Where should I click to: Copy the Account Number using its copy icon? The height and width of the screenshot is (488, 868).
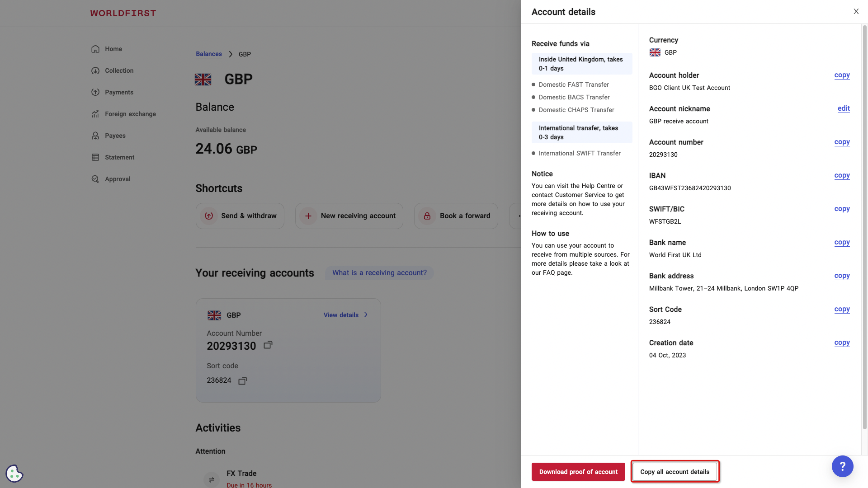(x=268, y=345)
